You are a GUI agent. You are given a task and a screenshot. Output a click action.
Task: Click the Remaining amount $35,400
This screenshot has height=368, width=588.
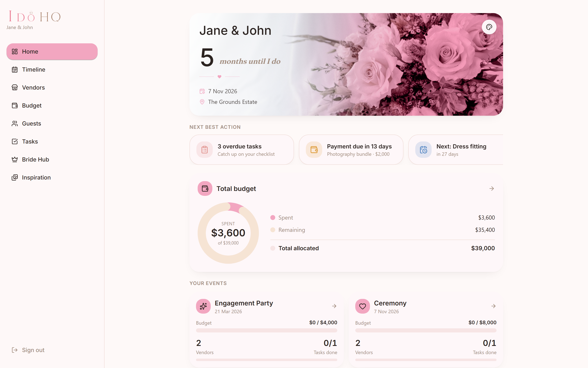coord(485,230)
